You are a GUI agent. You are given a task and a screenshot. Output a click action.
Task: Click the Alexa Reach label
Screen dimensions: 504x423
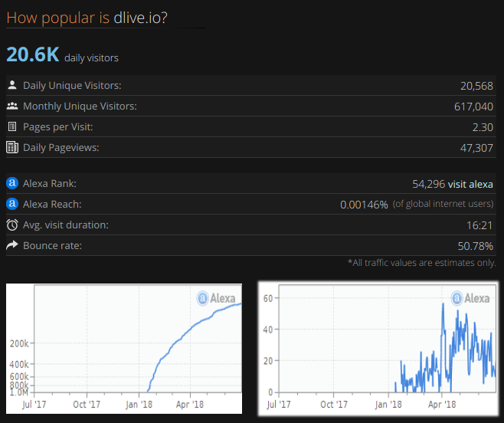(x=52, y=204)
